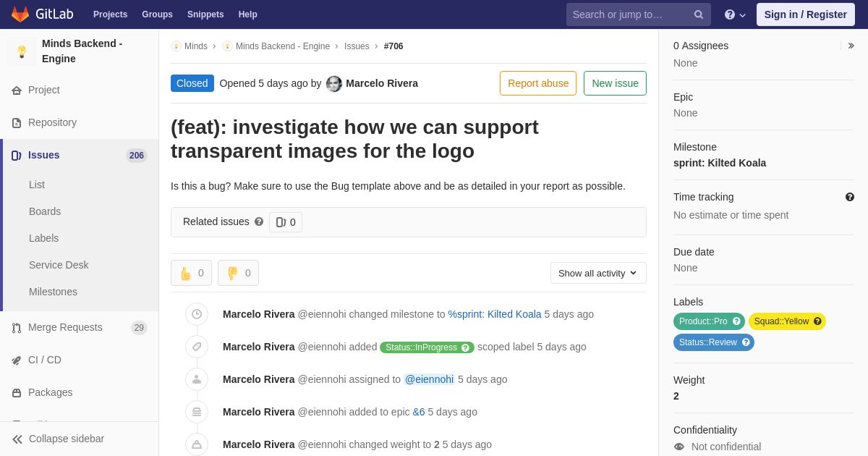Viewport: 868px width, 456px height.
Task: Click Status::InProgress label help icon
Action: click(465, 347)
